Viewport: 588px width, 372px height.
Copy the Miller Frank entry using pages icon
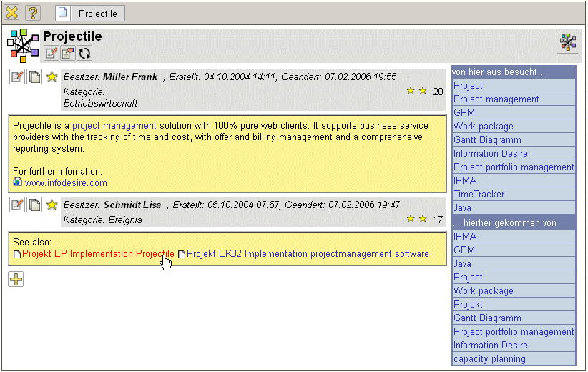click(34, 77)
